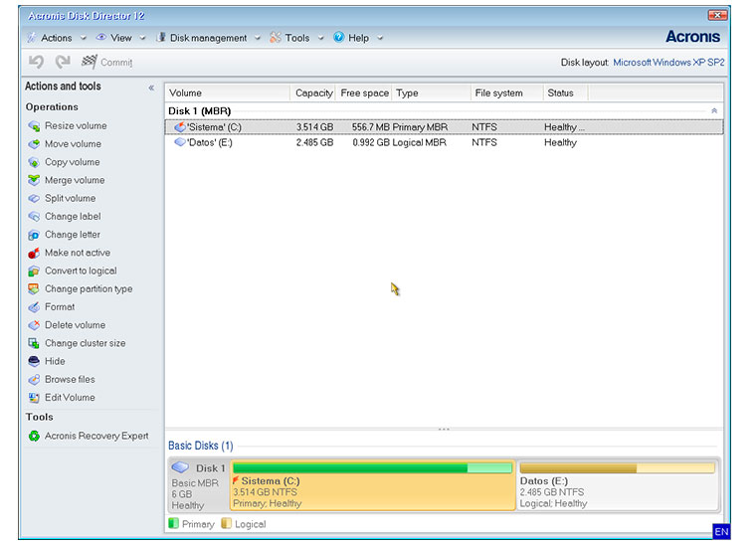Viewport: 756px width, 545px height.
Task: Click the Redo arrow in toolbar
Action: [63, 62]
